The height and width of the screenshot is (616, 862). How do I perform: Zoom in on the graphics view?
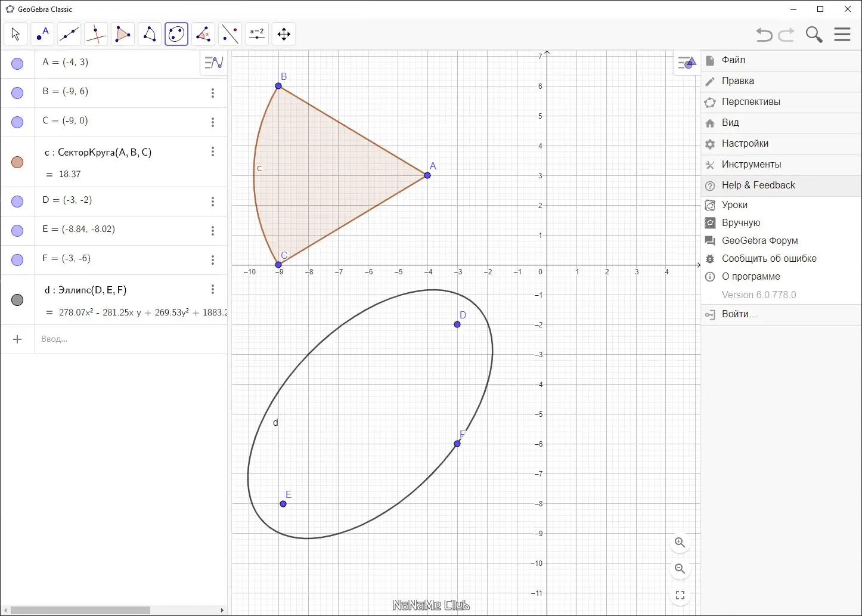pos(680,543)
